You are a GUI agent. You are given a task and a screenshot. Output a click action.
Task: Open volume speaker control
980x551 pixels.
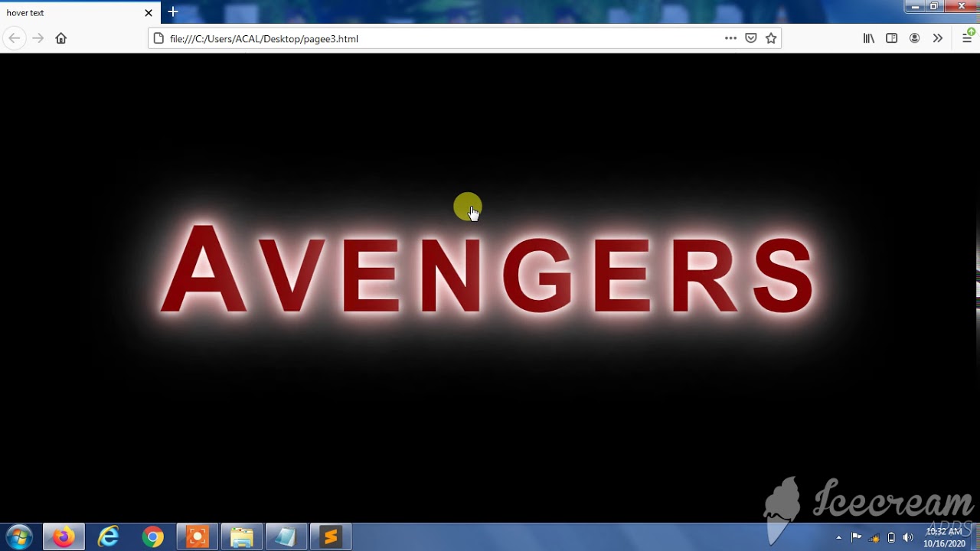tap(909, 537)
